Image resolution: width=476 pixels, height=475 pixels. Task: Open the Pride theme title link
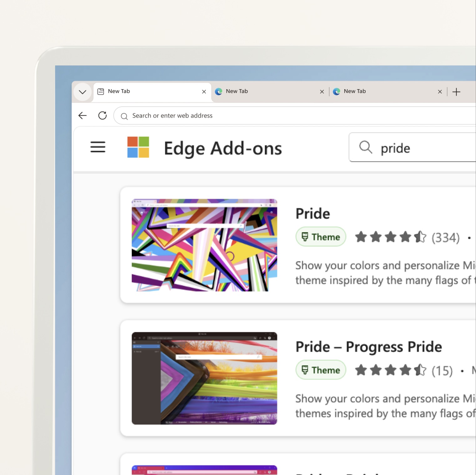coord(313,214)
